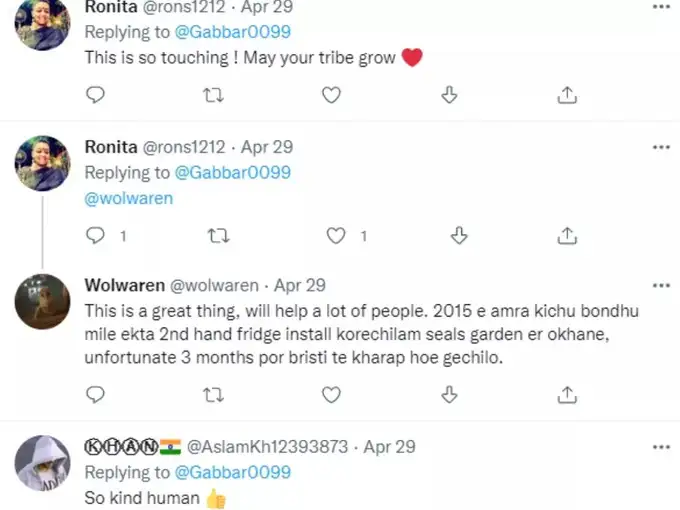Screen dimensions: 680x510
Task: Open more options for Ronita's @wolwaren tweet
Action: [660, 147]
